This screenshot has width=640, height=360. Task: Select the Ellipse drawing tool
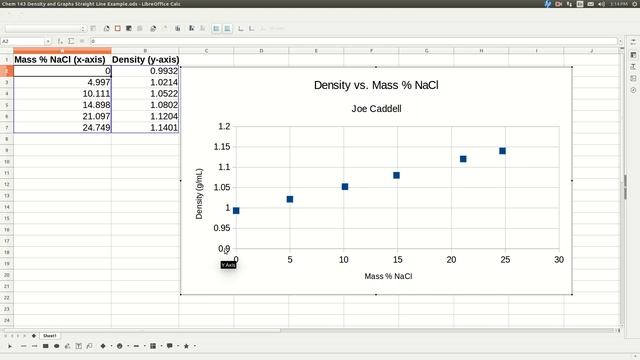point(57,346)
